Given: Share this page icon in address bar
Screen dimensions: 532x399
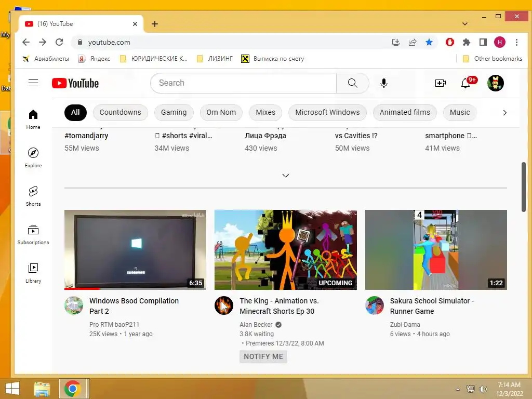Looking at the screenshot, I should 412,42.
